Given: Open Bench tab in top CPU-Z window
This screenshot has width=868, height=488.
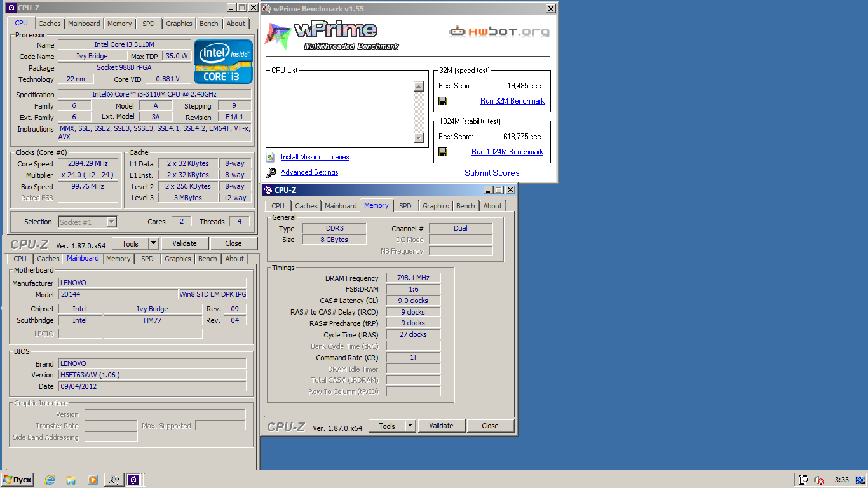Looking at the screenshot, I should pos(209,24).
